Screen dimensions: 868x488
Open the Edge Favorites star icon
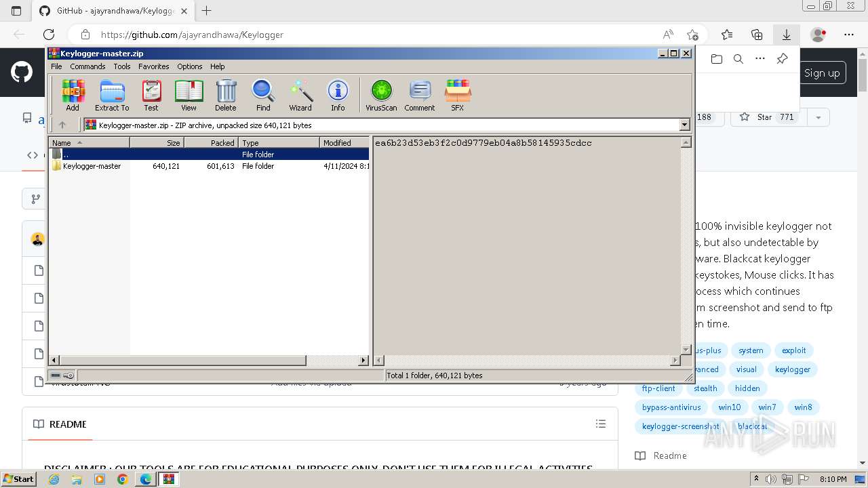point(727,35)
